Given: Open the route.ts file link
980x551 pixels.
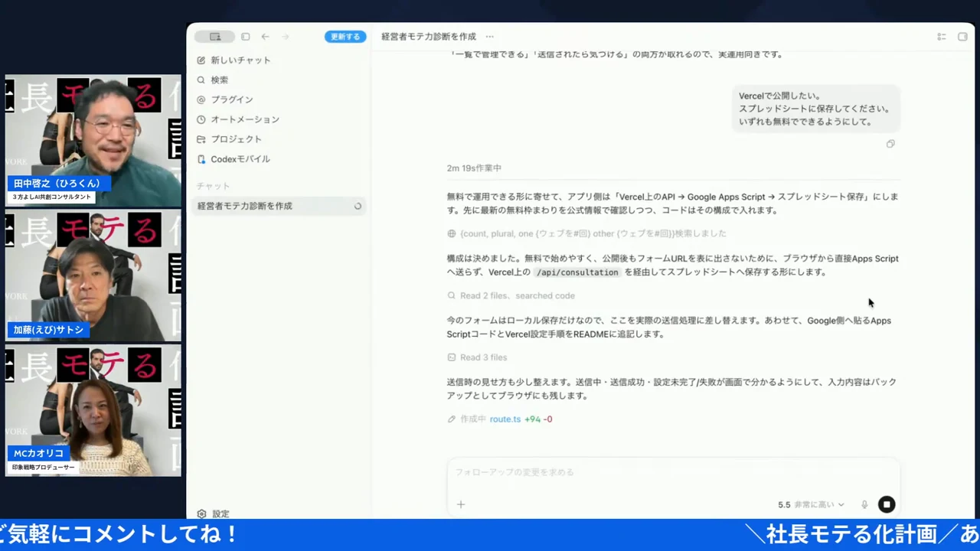Looking at the screenshot, I should (x=505, y=419).
